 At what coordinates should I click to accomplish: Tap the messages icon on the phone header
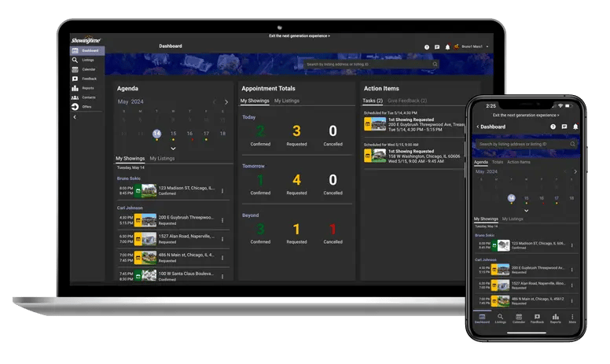pyautogui.click(x=564, y=127)
